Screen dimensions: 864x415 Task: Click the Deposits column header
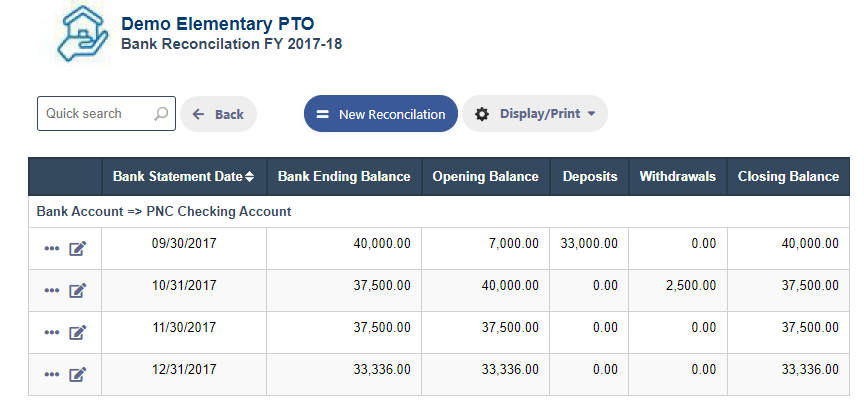590,176
